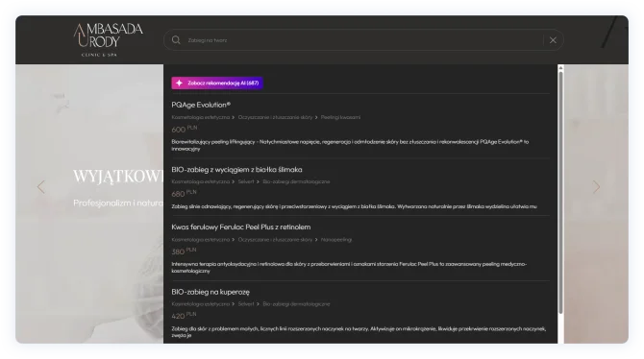Viewport: 644px width, 359px height.
Task: Click 'Oczyszczanie i złuszczanie skóry' breadcrumb under PQAge
Action: pos(275,117)
